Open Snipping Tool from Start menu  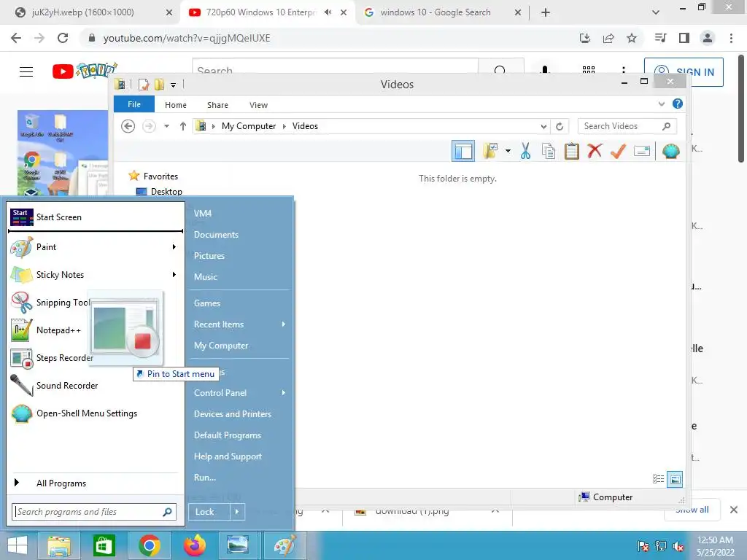point(49,303)
